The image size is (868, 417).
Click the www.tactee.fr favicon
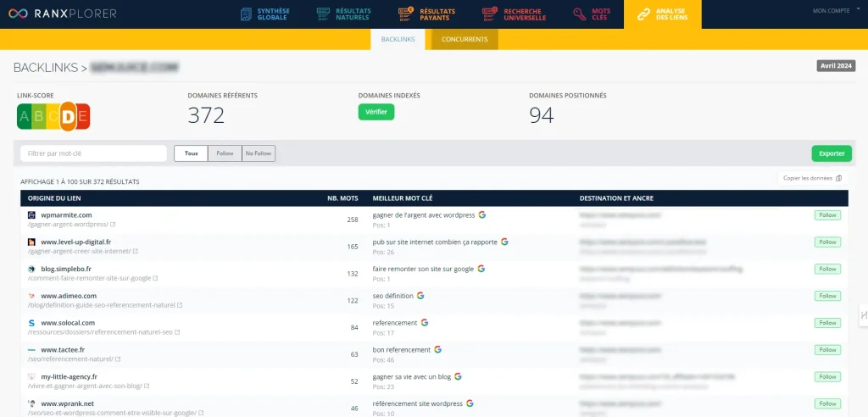(x=31, y=350)
